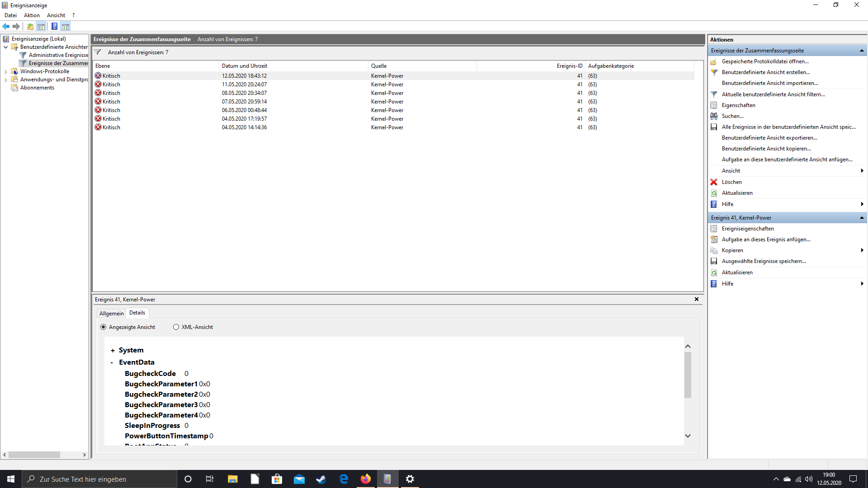Screen dimensions: 868x488
Task: Click the blue Help toolbar icon
Action: (54, 26)
